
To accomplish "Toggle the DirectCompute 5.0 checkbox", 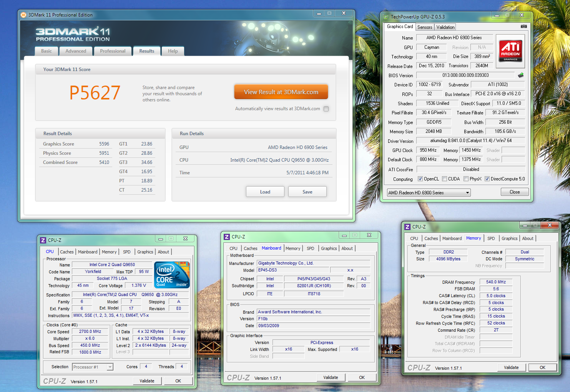I will (487, 179).
